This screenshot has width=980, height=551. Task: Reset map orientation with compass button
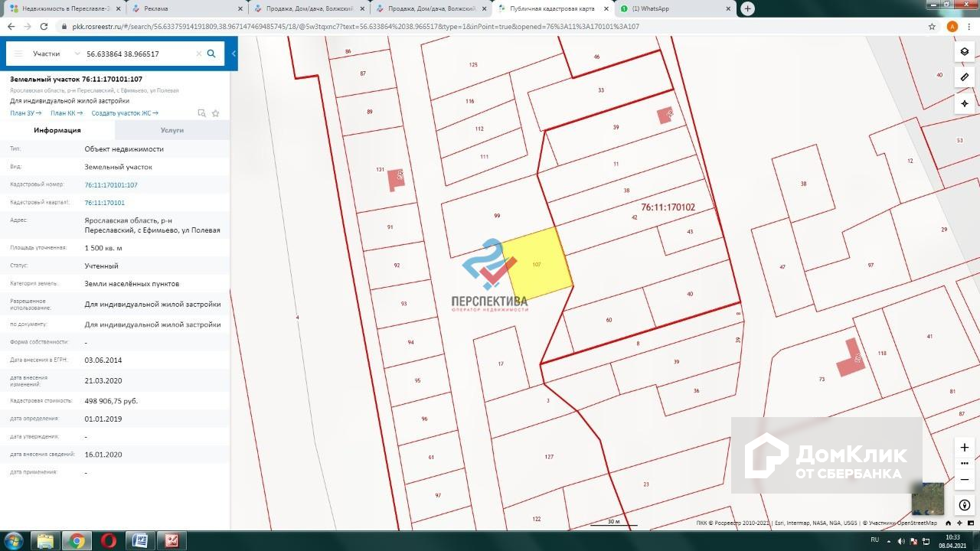965,505
